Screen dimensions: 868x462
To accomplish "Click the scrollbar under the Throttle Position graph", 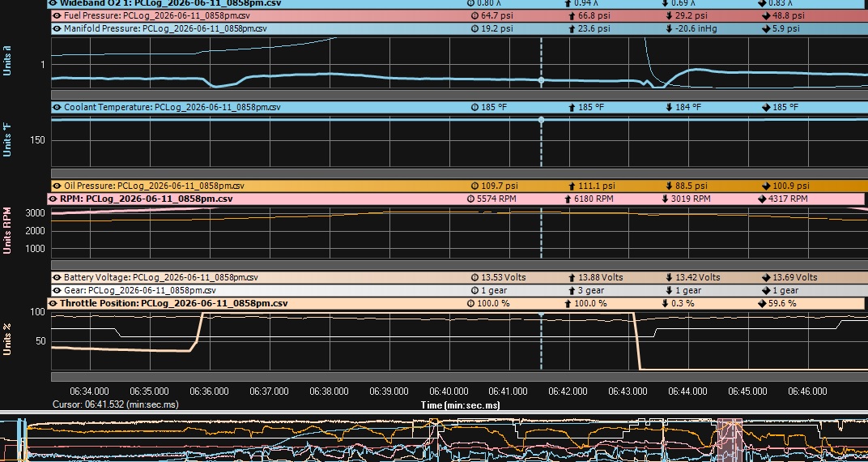I will tap(459, 377).
